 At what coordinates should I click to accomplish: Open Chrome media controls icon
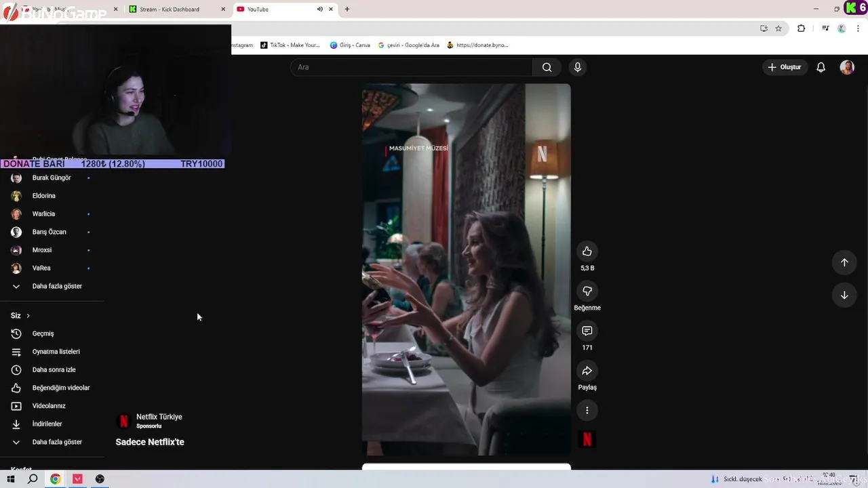[x=825, y=28]
